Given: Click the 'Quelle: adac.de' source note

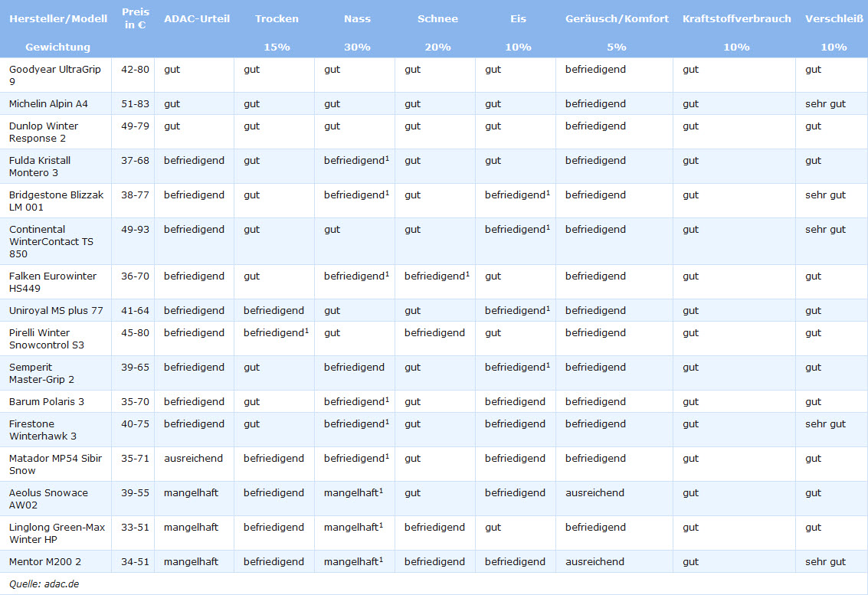Looking at the screenshot, I should (x=44, y=584).
